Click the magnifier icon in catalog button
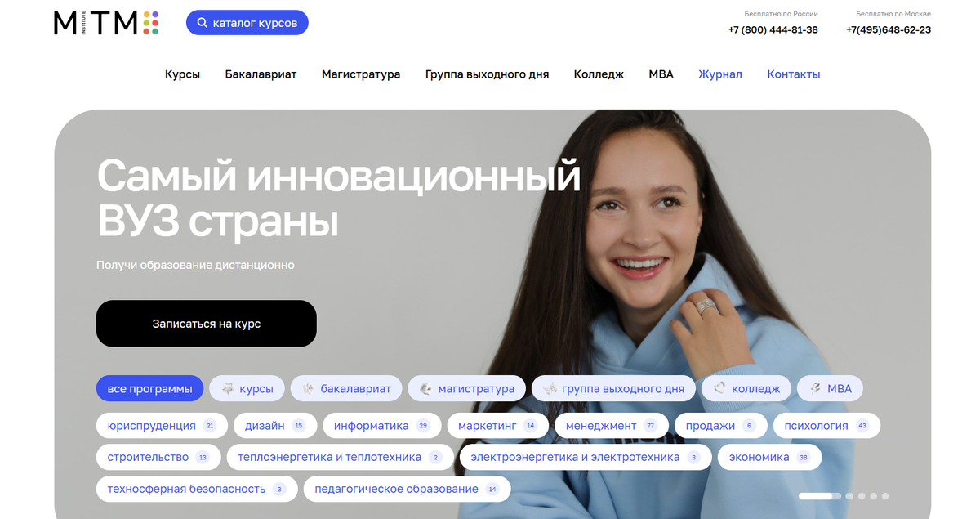This screenshot has width=980, height=519. click(x=203, y=23)
